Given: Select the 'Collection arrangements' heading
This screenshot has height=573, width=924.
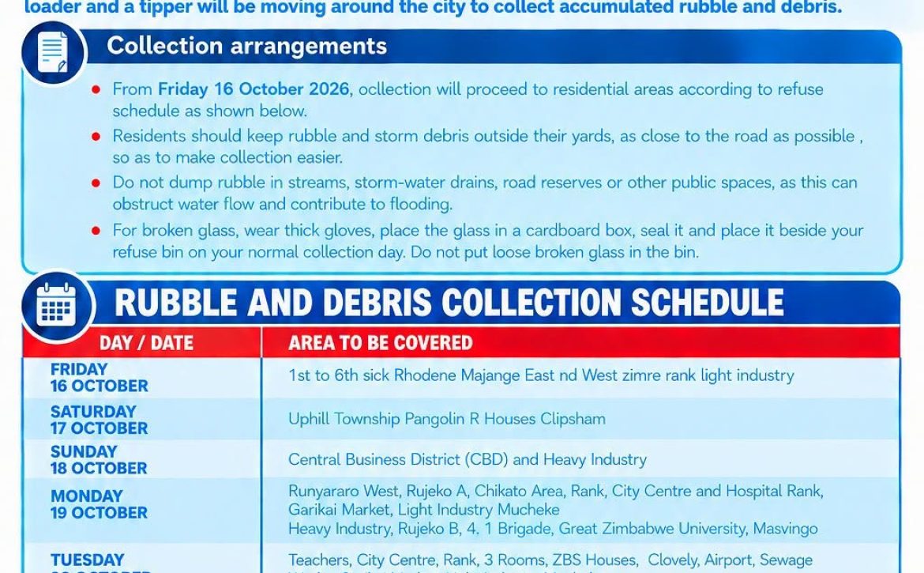Looking at the screenshot, I should [246, 46].
